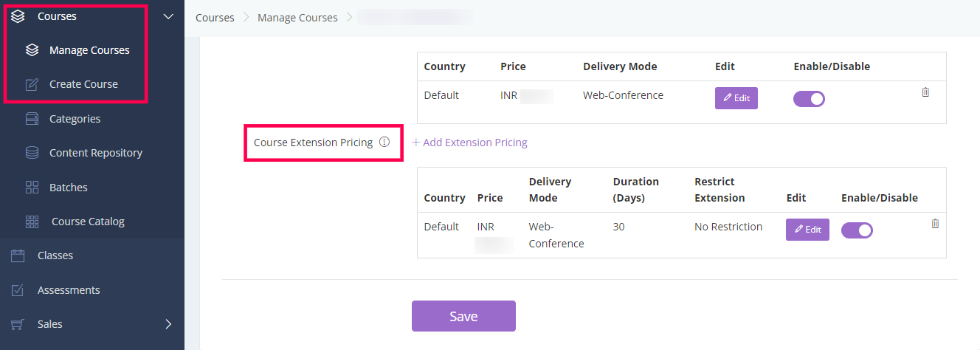The image size is (980, 350).
Task: Expand the Sales menu arrow
Action: click(168, 323)
